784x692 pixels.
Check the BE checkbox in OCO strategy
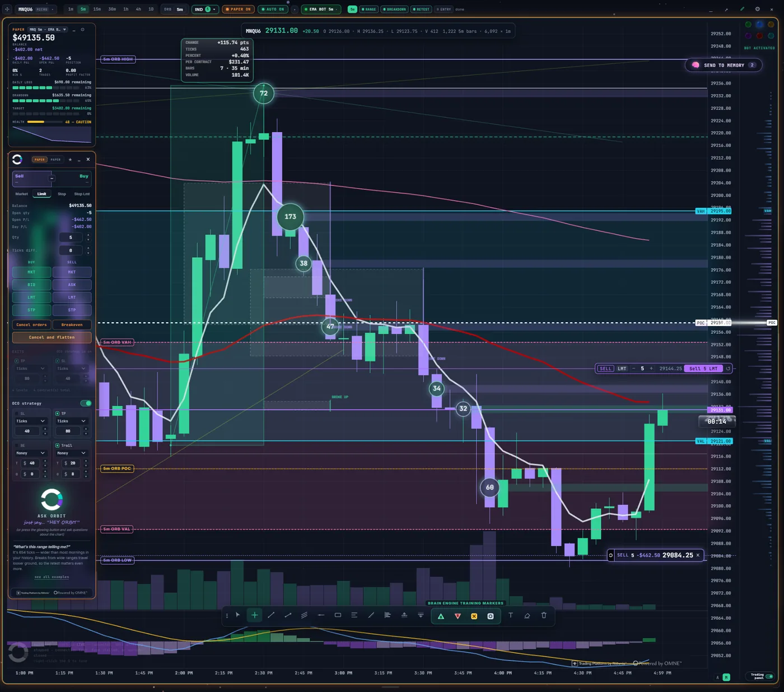pyautogui.click(x=16, y=445)
